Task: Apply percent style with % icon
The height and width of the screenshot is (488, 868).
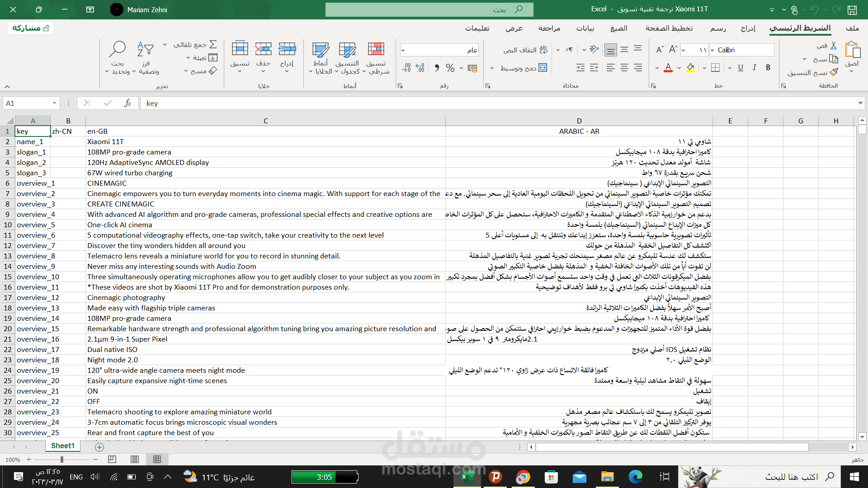Action: [450, 68]
